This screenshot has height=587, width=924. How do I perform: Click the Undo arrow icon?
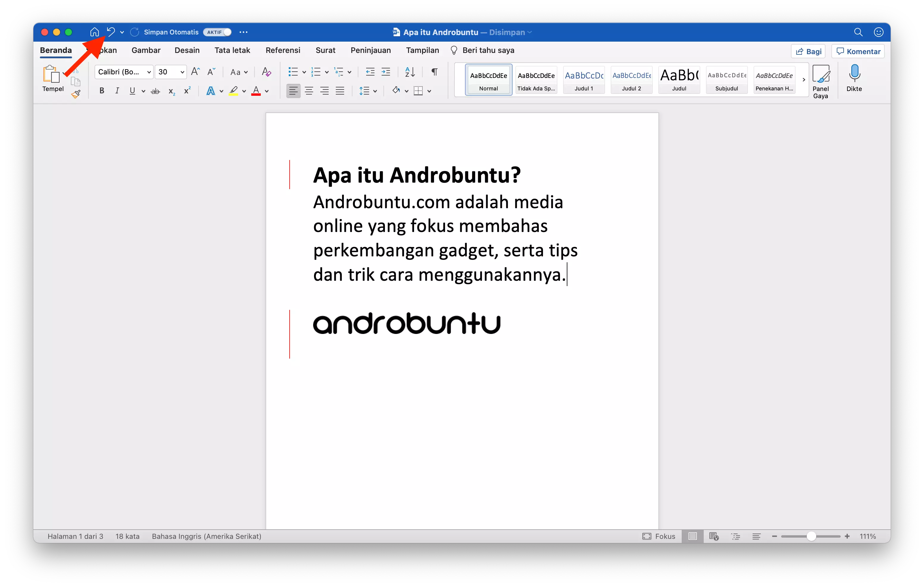click(x=110, y=32)
